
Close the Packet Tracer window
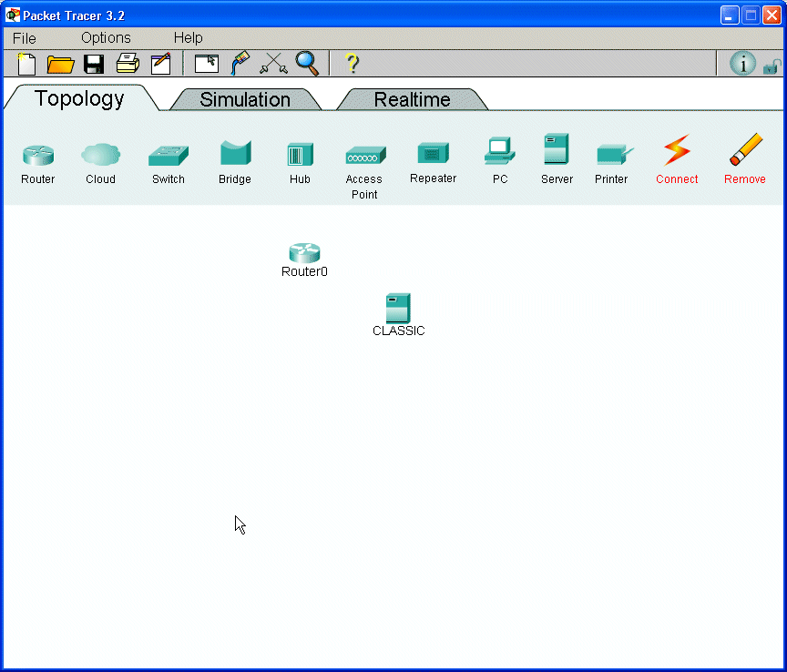click(x=772, y=15)
